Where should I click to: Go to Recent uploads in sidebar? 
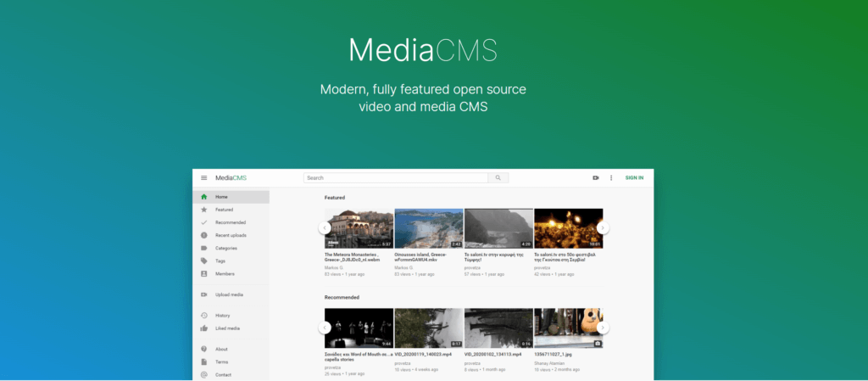[230, 235]
